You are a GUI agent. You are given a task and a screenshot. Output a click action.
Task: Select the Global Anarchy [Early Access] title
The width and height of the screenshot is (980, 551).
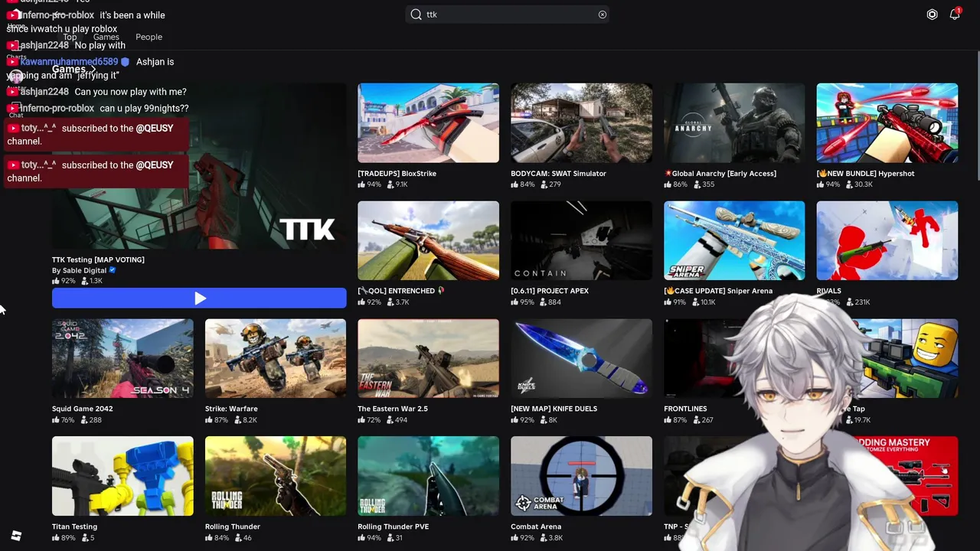[720, 174]
